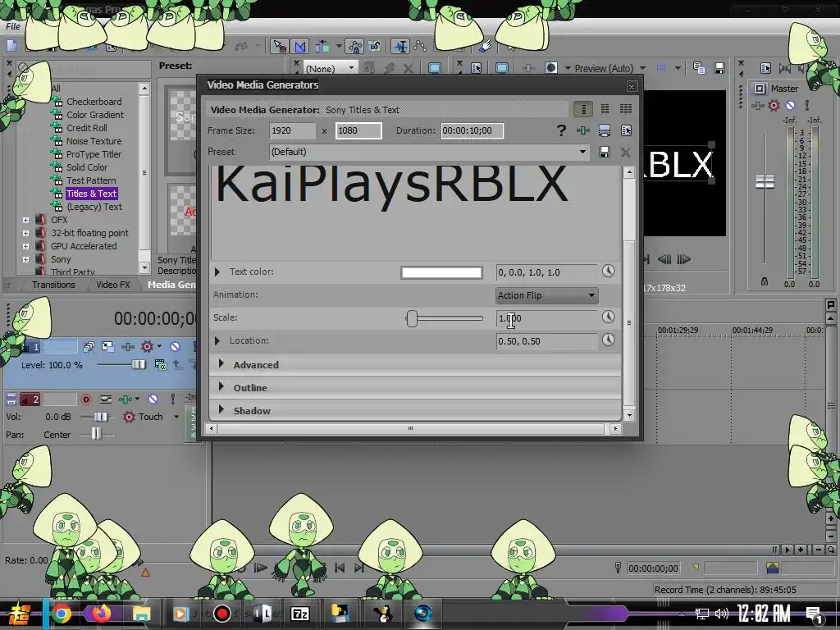Switch to the Video FX tab
The width and height of the screenshot is (840, 630).
(x=113, y=285)
